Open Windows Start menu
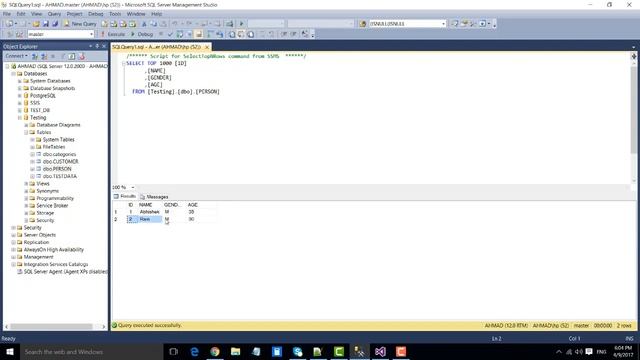The width and height of the screenshot is (640, 360). coord(10,351)
